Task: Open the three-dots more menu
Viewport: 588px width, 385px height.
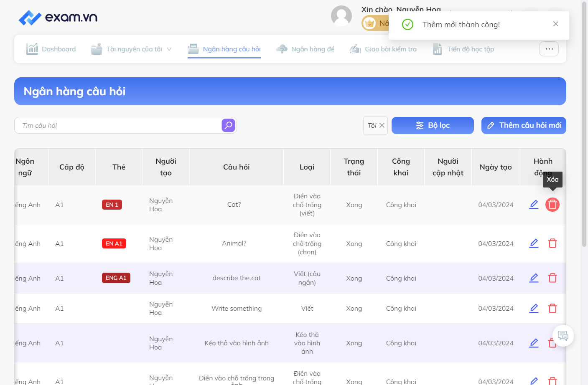Action: click(549, 49)
